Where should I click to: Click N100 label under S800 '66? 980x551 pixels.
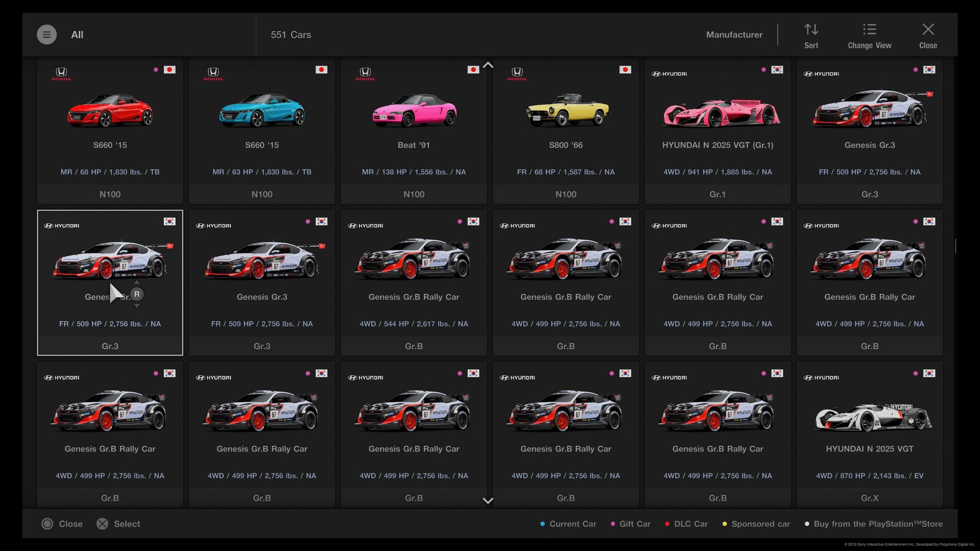[x=566, y=194]
